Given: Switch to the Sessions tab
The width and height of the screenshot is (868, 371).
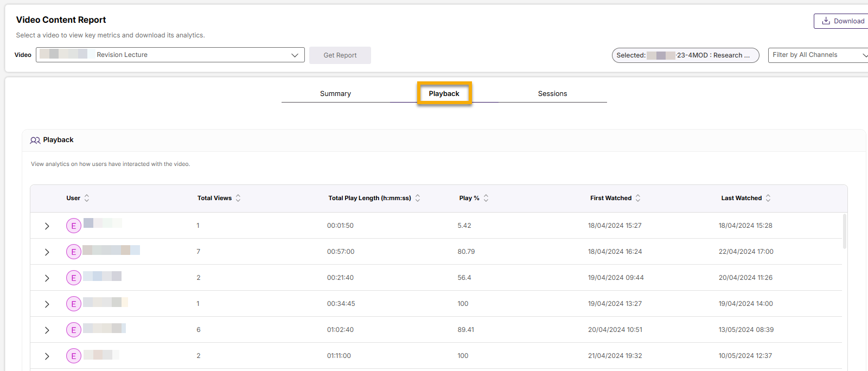Looking at the screenshot, I should (552, 94).
